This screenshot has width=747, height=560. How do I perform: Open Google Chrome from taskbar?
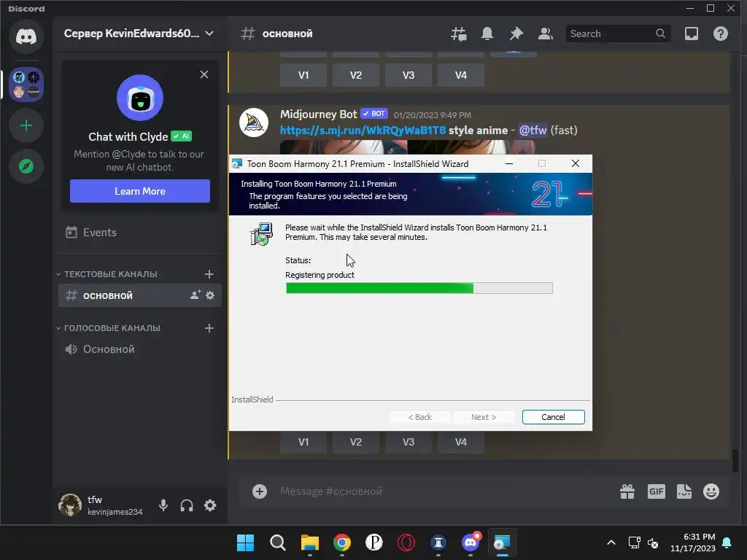click(x=341, y=542)
